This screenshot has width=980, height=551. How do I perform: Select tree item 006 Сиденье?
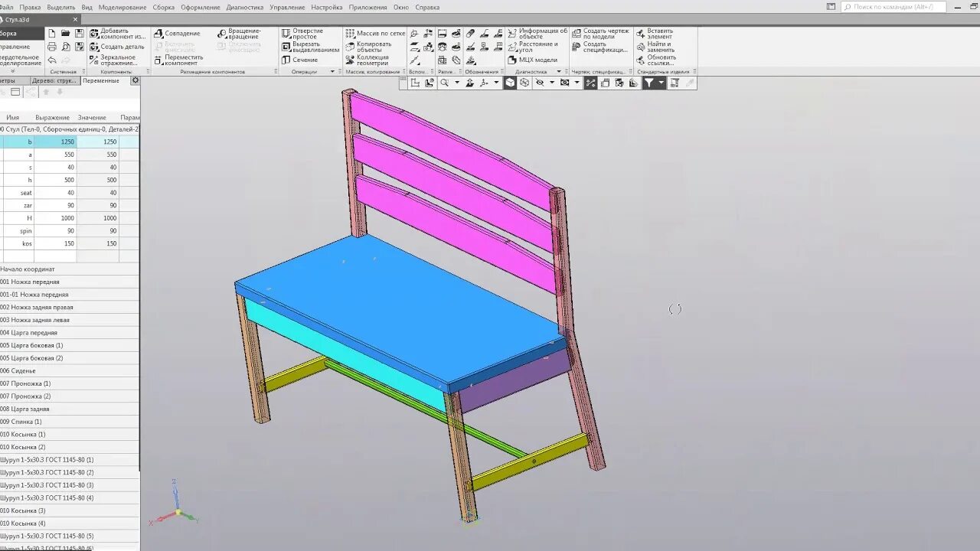point(70,370)
